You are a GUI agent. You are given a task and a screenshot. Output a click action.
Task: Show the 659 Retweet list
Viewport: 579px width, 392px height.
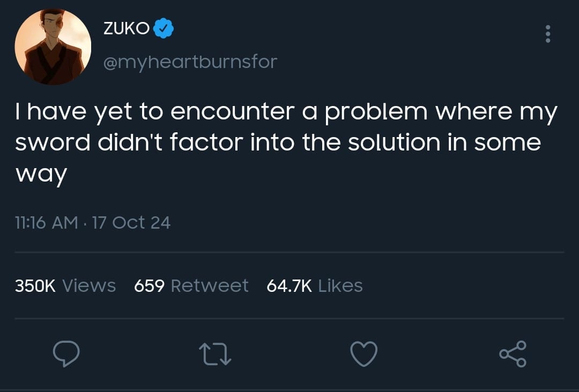191,285
